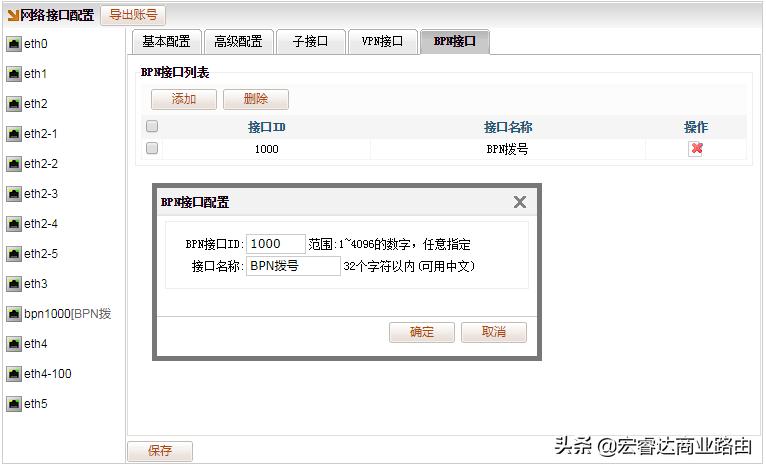Click the eth4-100 interface icon
This screenshot has width=766, height=469.
[14, 374]
